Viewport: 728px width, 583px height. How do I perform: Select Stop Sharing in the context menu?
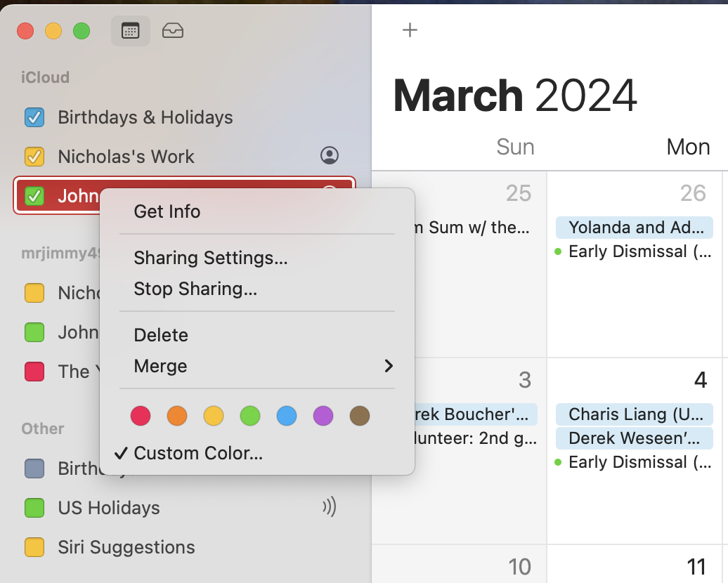tap(195, 289)
